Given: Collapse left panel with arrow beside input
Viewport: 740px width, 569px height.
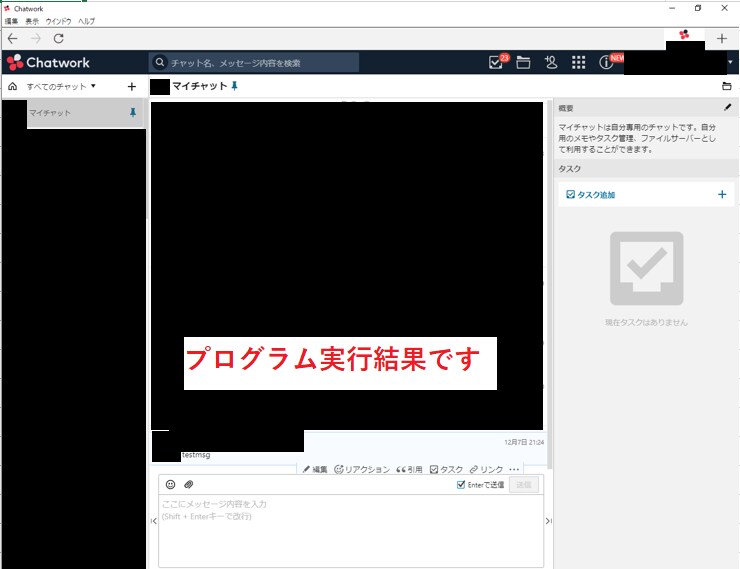Looking at the screenshot, I should (153, 521).
